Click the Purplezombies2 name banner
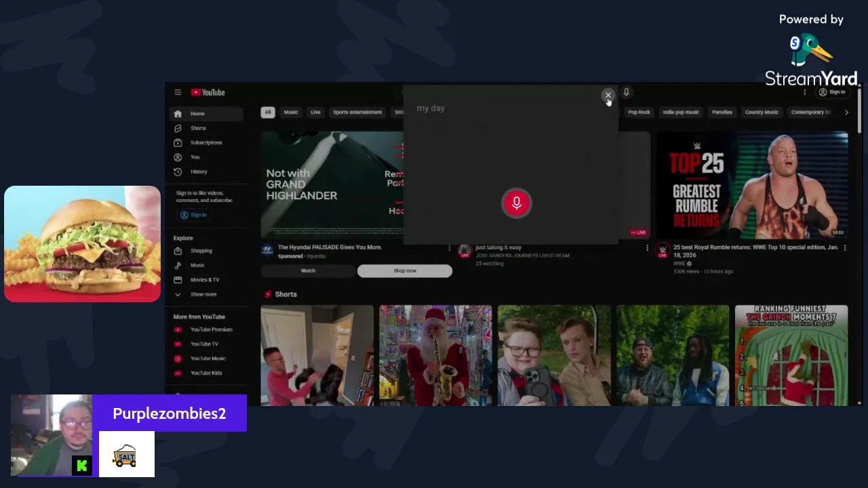The image size is (868, 488). click(x=170, y=413)
